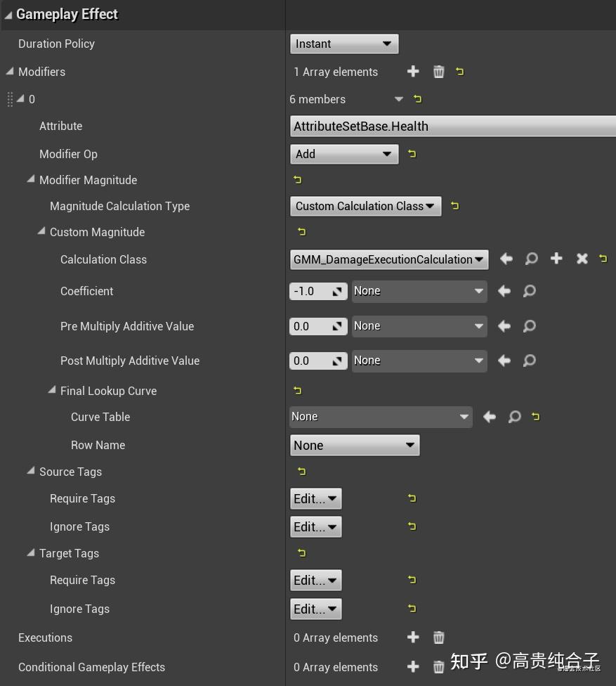
Task: Browse to the Curve Table asset
Action: point(514,417)
